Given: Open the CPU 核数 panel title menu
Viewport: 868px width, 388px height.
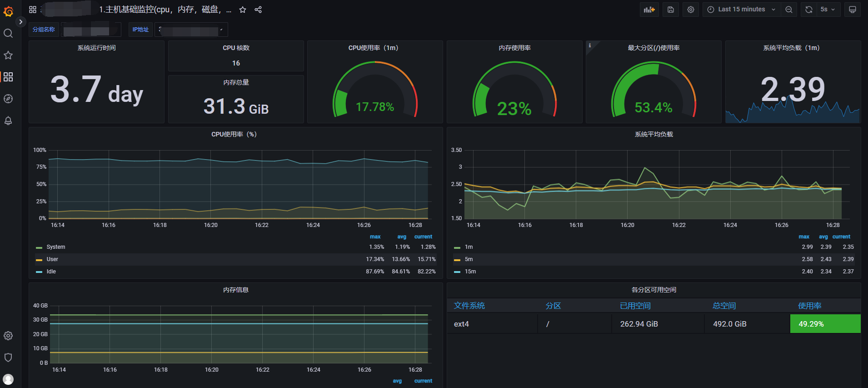Looking at the screenshot, I should click(236, 48).
